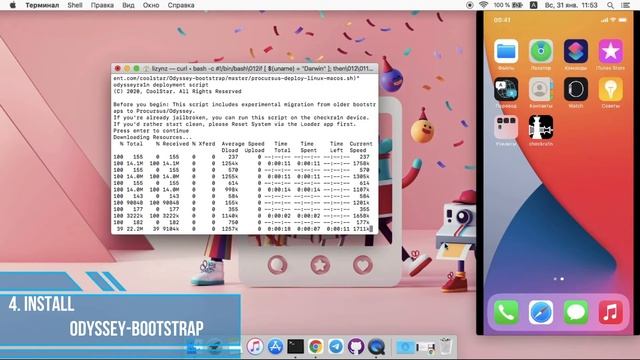This screenshot has width=640, height=360.
Task: Open the Utilities folder on iPhone
Action: click(506, 127)
